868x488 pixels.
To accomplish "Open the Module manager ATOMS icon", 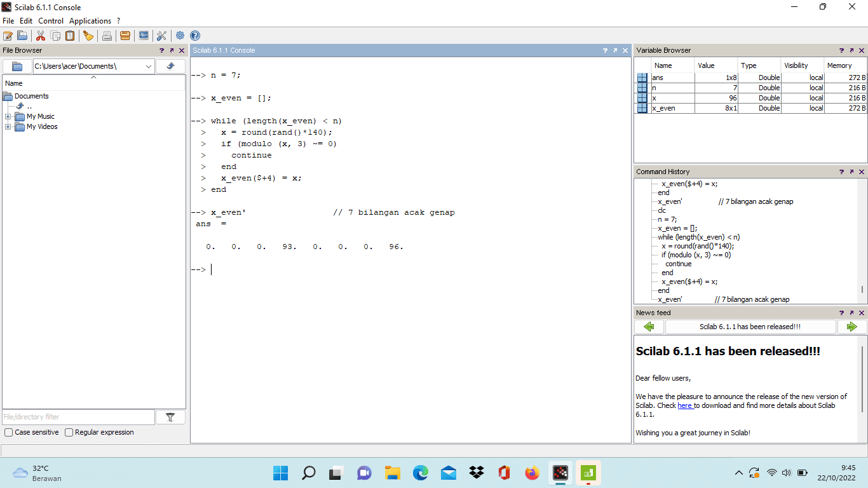I will (x=125, y=36).
